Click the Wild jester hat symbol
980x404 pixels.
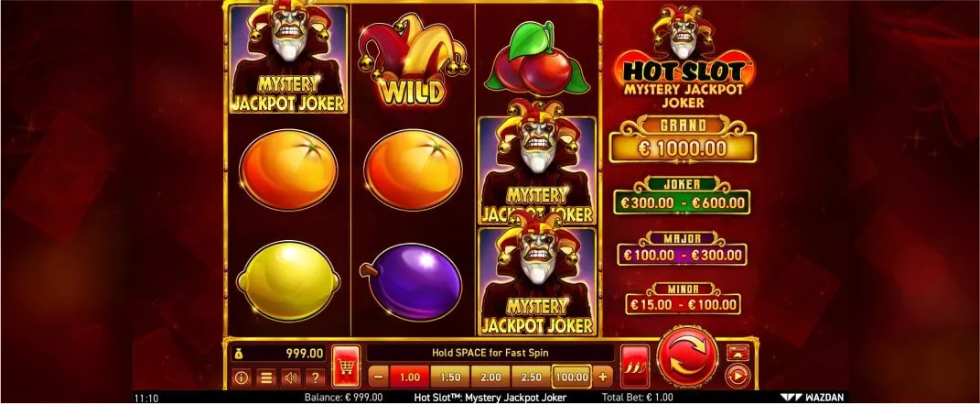click(x=413, y=60)
